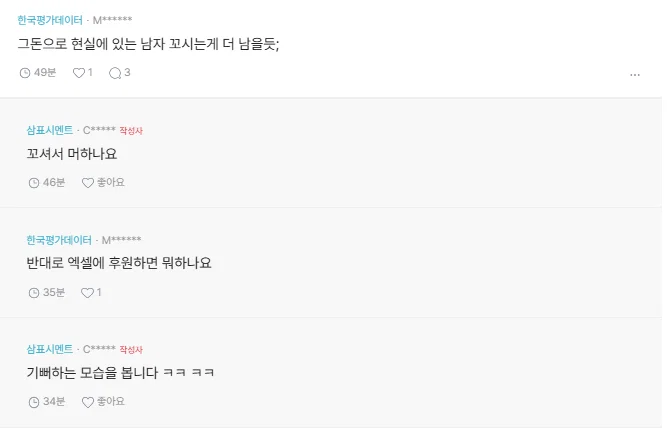Screen dimensions: 667x434
Task: Open replies via the speech bubble icon
Action: [x=115, y=73]
